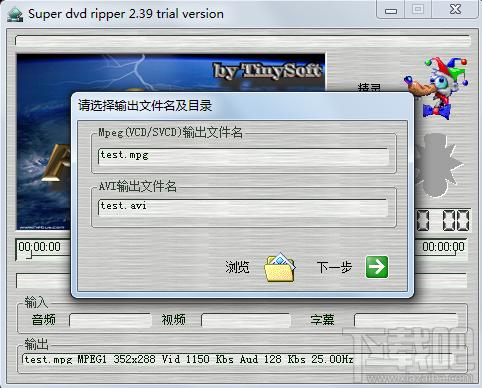Click the 视频 video input field

click(246, 320)
